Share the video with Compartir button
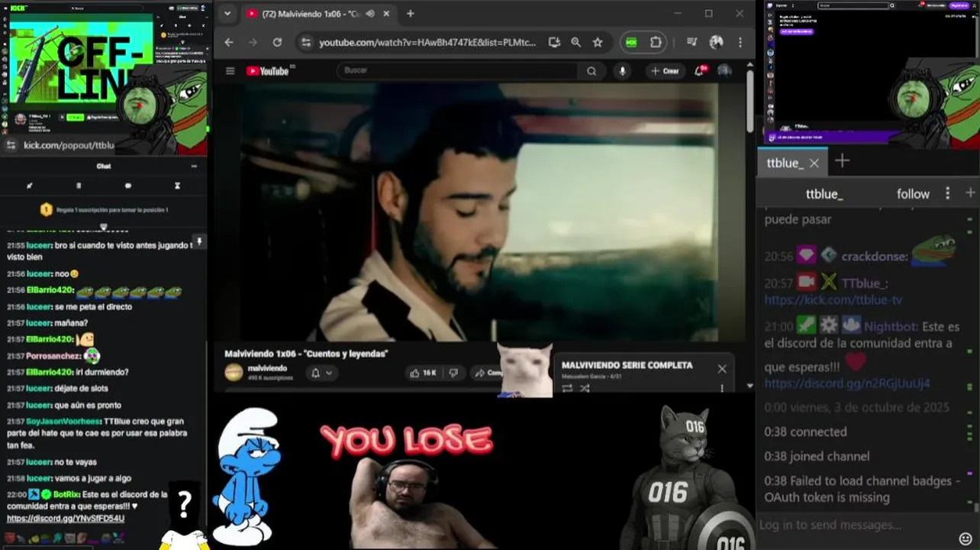 click(487, 373)
